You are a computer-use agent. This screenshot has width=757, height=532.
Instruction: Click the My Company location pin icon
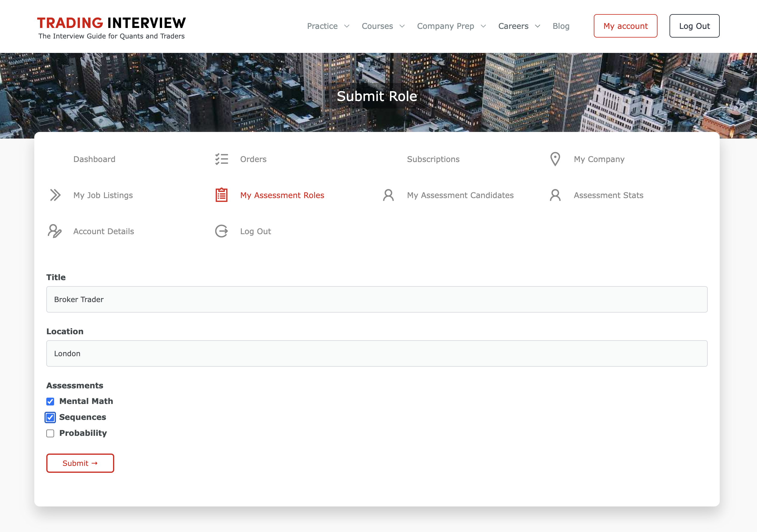pyautogui.click(x=555, y=159)
